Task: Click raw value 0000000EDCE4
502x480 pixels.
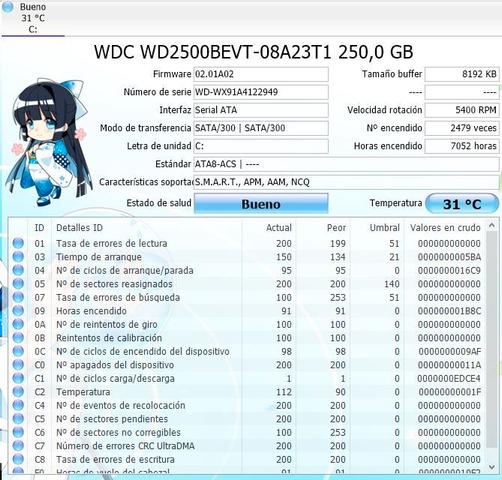Action: [x=449, y=379]
